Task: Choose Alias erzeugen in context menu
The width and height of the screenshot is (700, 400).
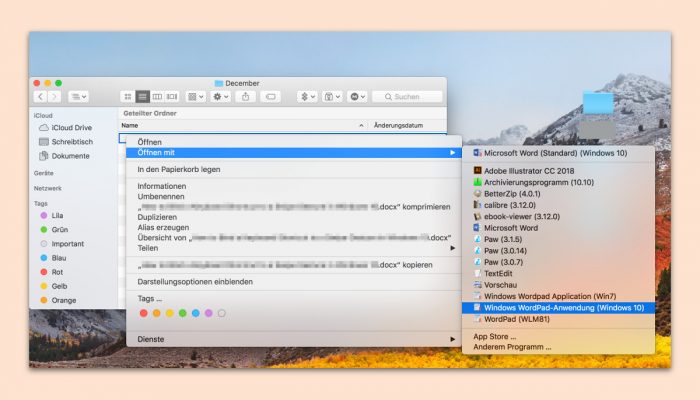Action: [294, 227]
